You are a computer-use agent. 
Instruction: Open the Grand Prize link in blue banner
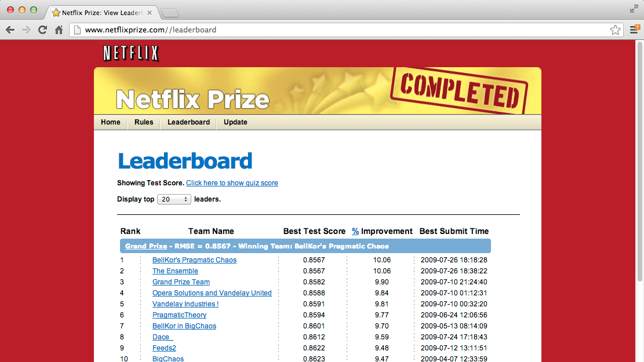[146, 246]
